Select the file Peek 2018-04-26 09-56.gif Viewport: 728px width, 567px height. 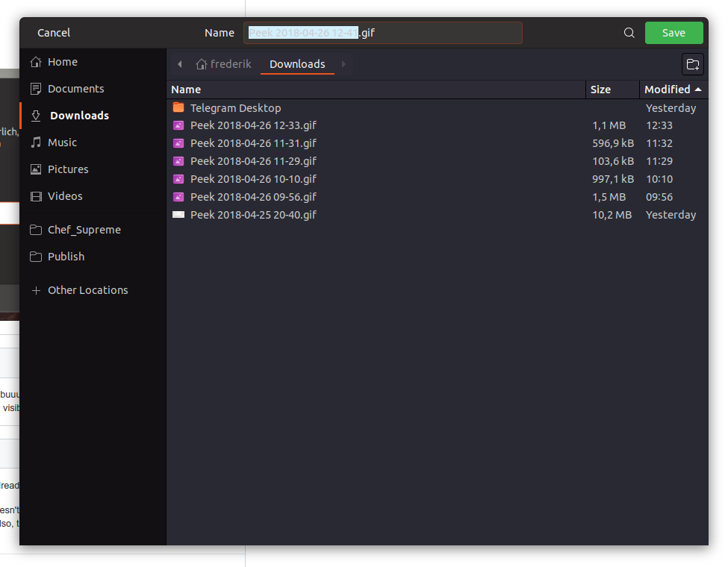pos(437,197)
